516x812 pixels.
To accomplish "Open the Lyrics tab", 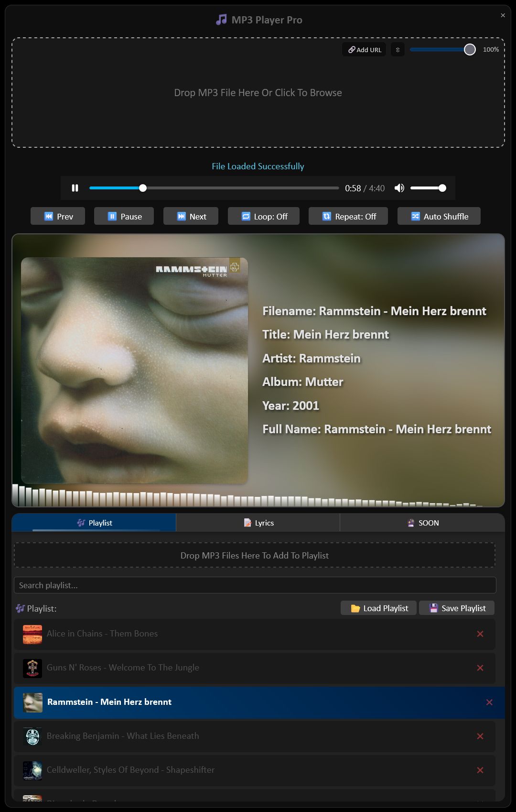I will point(258,523).
